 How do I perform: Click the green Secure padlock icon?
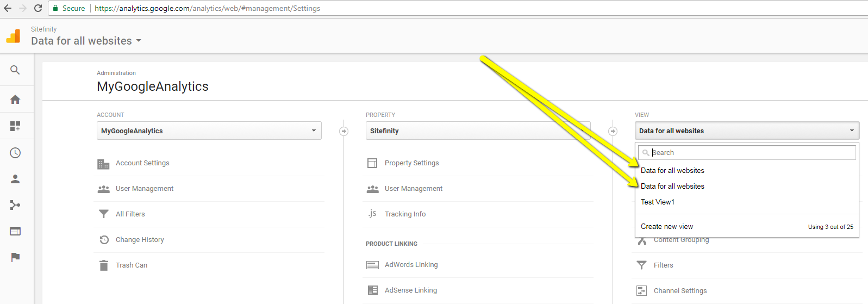(55, 8)
